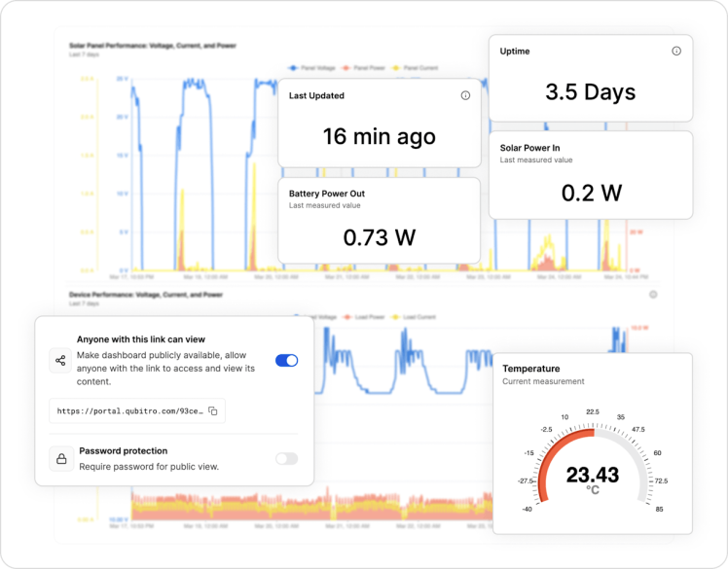The image size is (728, 569).
Task: Click Solar Panel Performance chart title
Action: click(153, 46)
